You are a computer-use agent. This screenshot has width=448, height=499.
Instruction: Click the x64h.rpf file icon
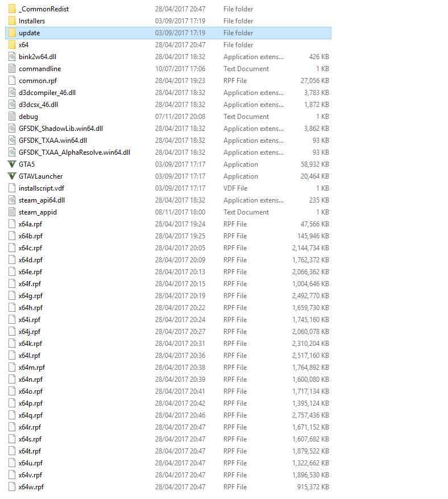click(x=12, y=308)
